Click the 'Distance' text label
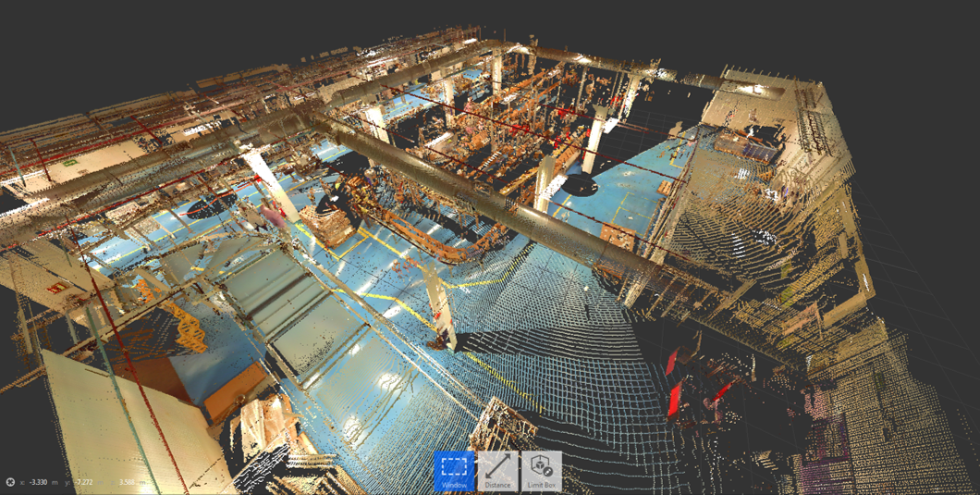Screen dimensions: 980x495 [x=497, y=485]
